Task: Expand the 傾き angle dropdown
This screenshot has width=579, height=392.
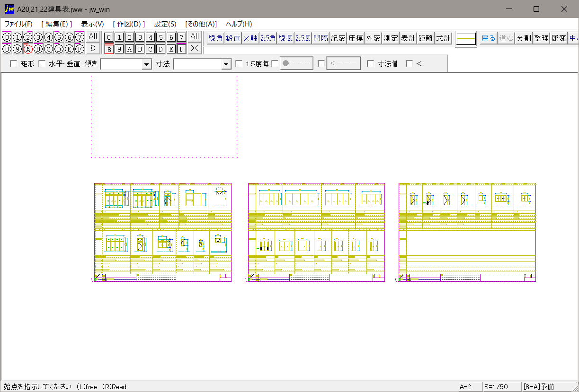Action: coord(147,64)
